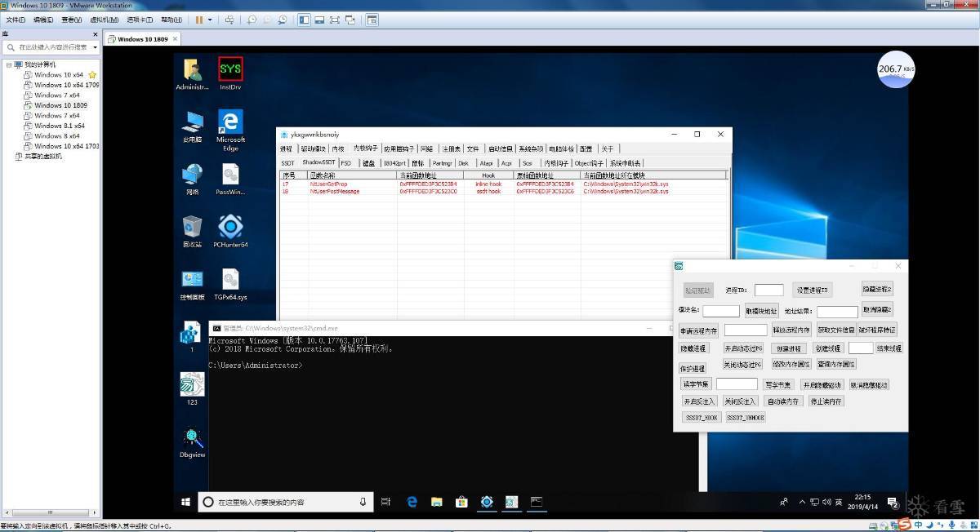Select the TGPx64.sys file icon
This screenshot has height=532, width=980.
click(x=230, y=284)
